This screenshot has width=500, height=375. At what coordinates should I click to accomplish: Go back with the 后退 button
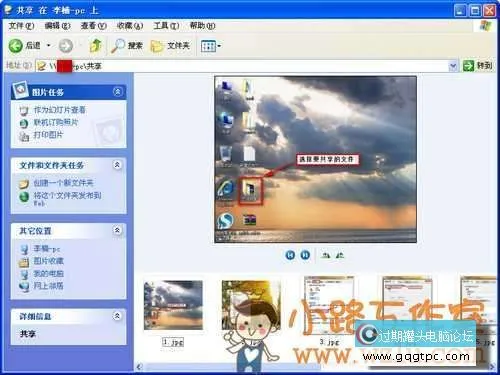click(x=25, y=46)
